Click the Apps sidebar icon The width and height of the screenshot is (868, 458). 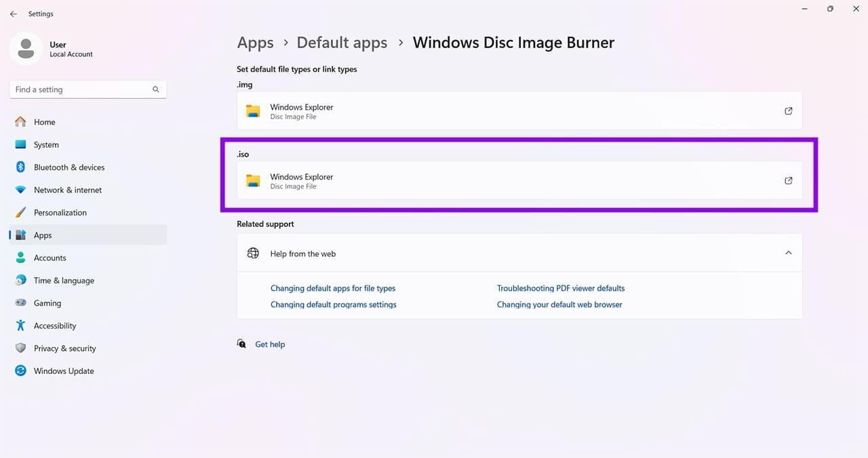(21, 235)
